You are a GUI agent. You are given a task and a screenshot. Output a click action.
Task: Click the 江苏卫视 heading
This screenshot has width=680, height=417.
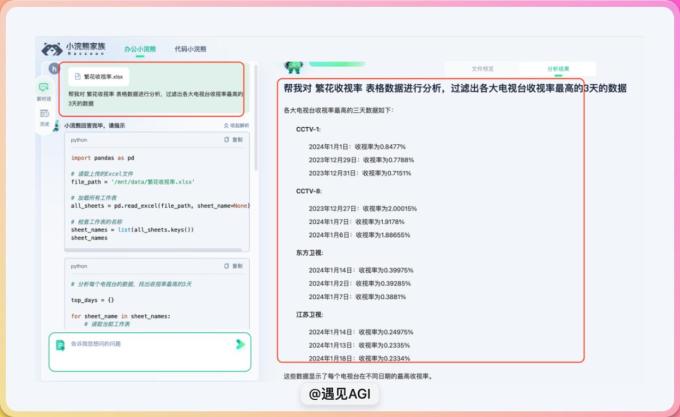[309, 314]
